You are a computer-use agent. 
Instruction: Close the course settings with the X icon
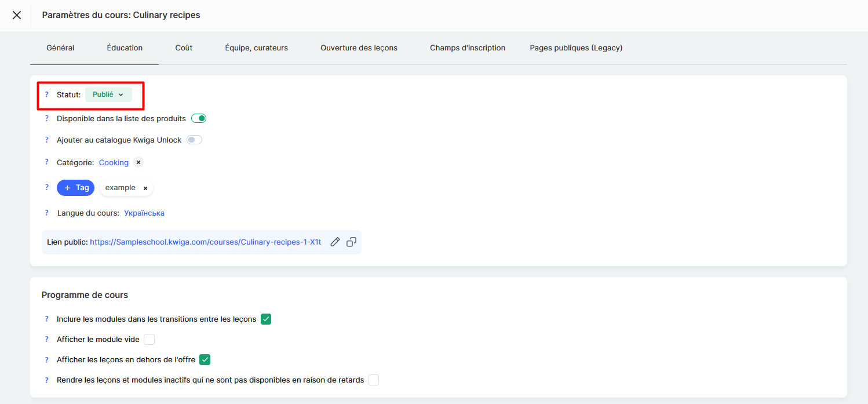pos(17,15)
